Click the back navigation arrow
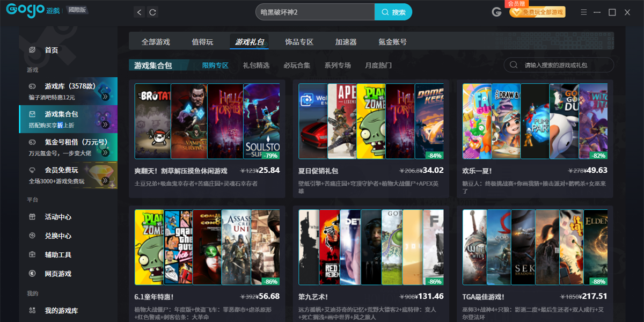This screenshot has height=322, width=644. tap(140, 12)
